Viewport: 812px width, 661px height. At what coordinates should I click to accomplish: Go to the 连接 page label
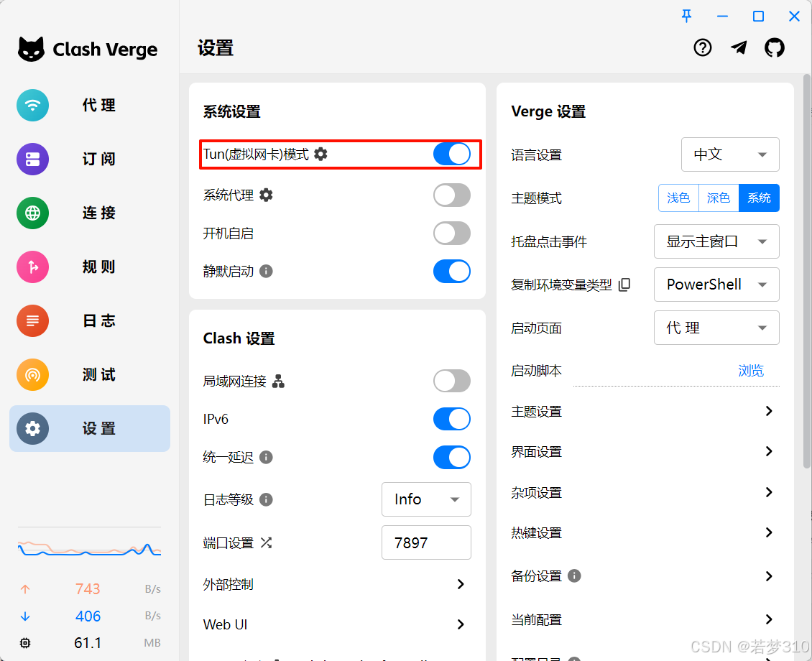(x=98, y=213)
